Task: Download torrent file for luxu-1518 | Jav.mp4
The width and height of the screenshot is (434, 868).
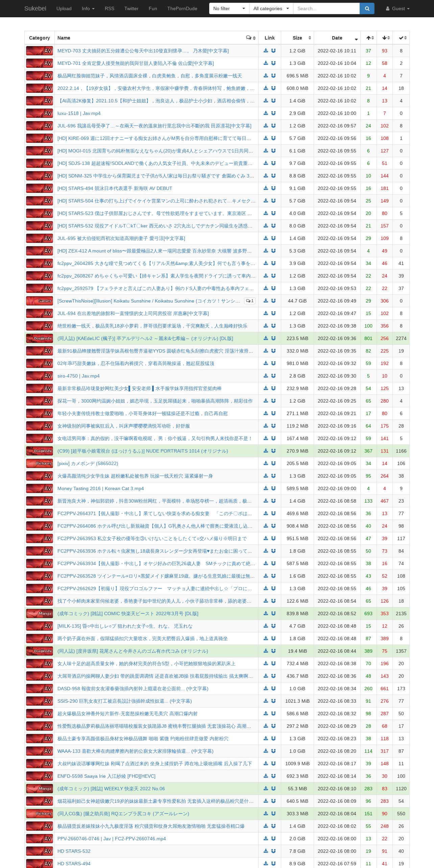Action: pyautogui.click(x=266, y=113)
